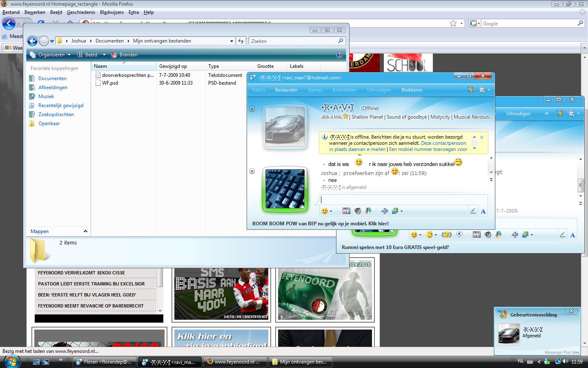Click Firefox search magnifier icon

pos(580,23)
